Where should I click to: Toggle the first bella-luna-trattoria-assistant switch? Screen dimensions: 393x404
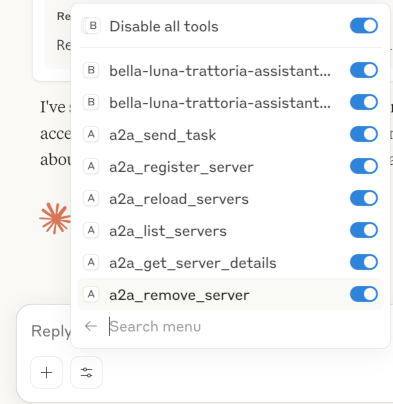coord(364,70)
